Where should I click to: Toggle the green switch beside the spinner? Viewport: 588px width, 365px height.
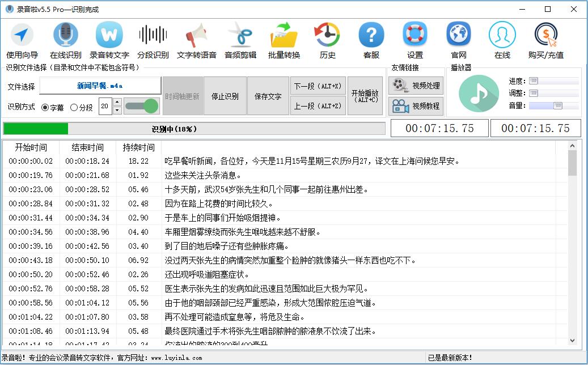[x=141, y=106]
